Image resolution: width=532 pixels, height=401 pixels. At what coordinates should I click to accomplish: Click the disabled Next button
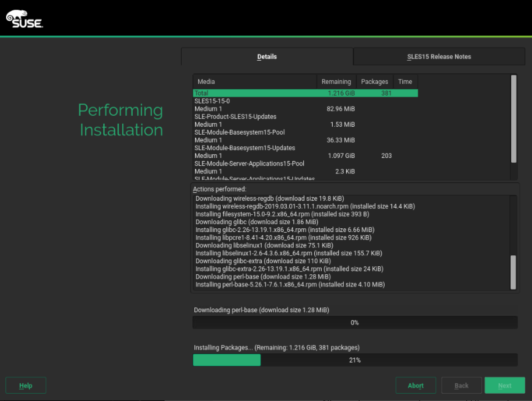pos(505,385)
